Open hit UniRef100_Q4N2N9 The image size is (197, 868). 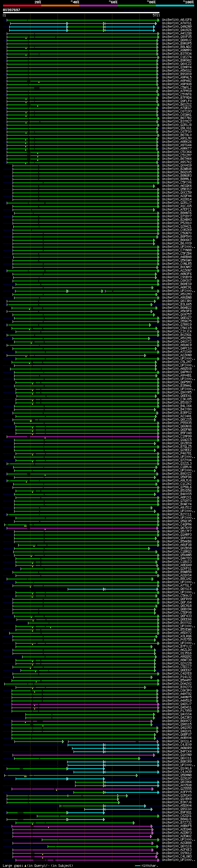tap(177, 26)
